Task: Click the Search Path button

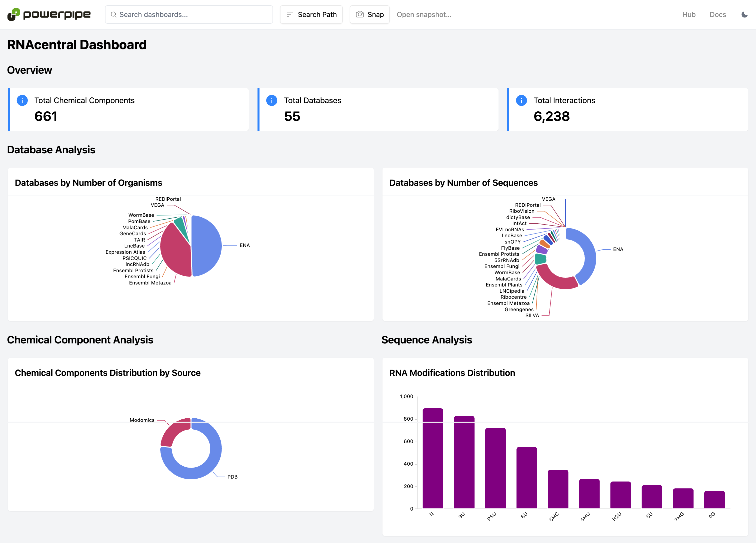Action: click(x=311, y=14)
